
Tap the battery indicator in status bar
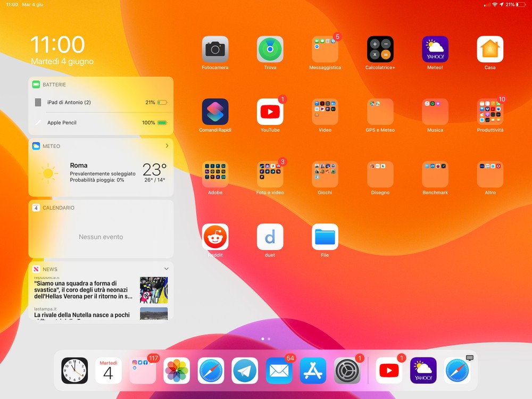tap(521, 4)
